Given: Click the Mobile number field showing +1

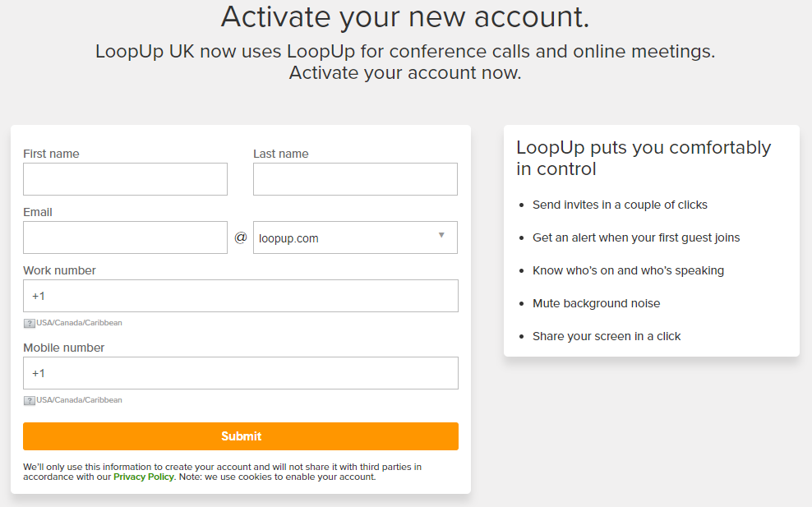Looking at the screenshot, I should 241,372.
